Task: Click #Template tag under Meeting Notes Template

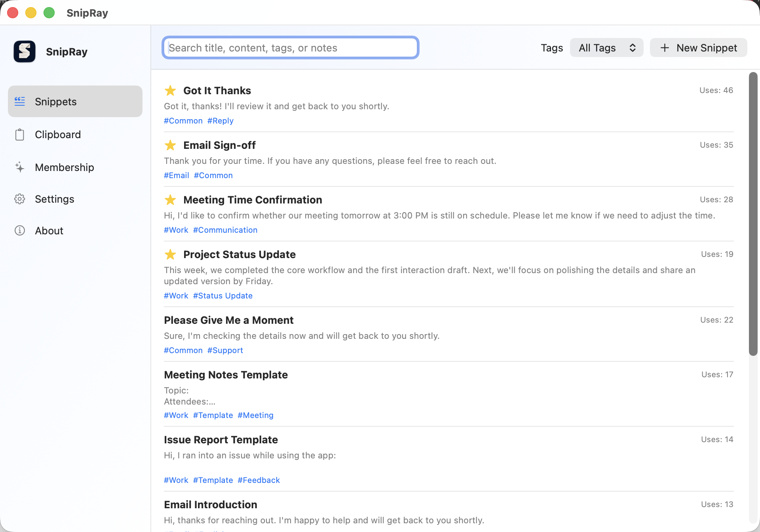Action: (x=213, y=415)
